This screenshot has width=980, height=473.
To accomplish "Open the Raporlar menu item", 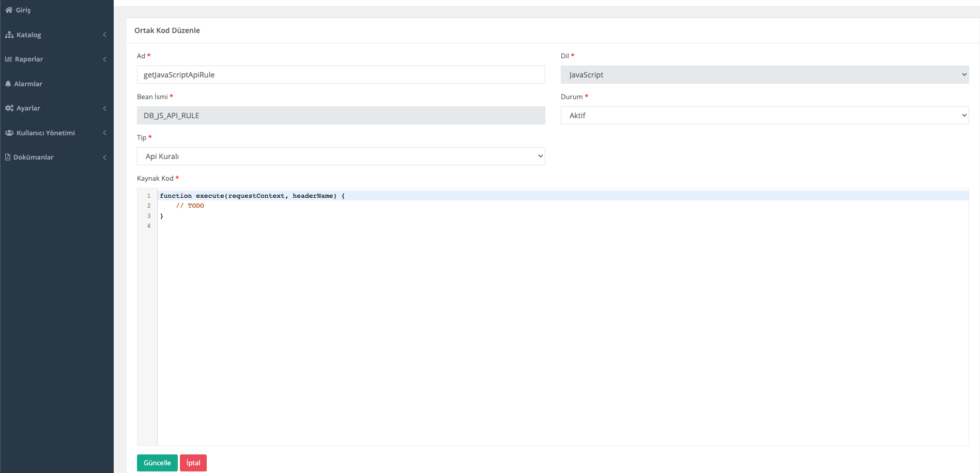I will [57, 59].
